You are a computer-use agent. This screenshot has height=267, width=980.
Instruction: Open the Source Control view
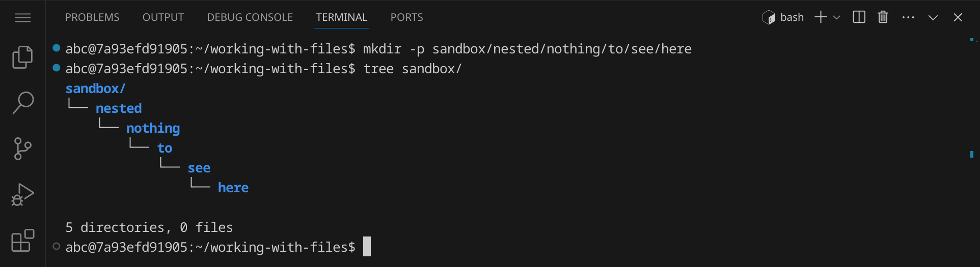click(22, 149)
